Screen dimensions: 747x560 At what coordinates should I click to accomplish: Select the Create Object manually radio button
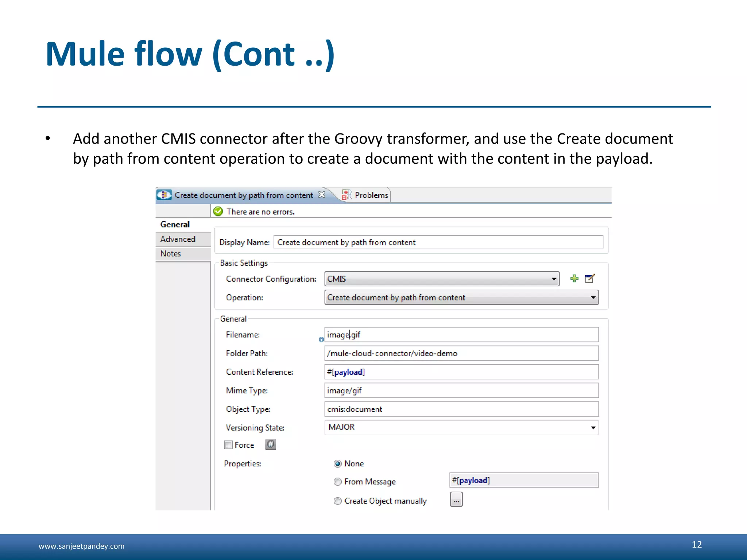(x=338, y=501)
